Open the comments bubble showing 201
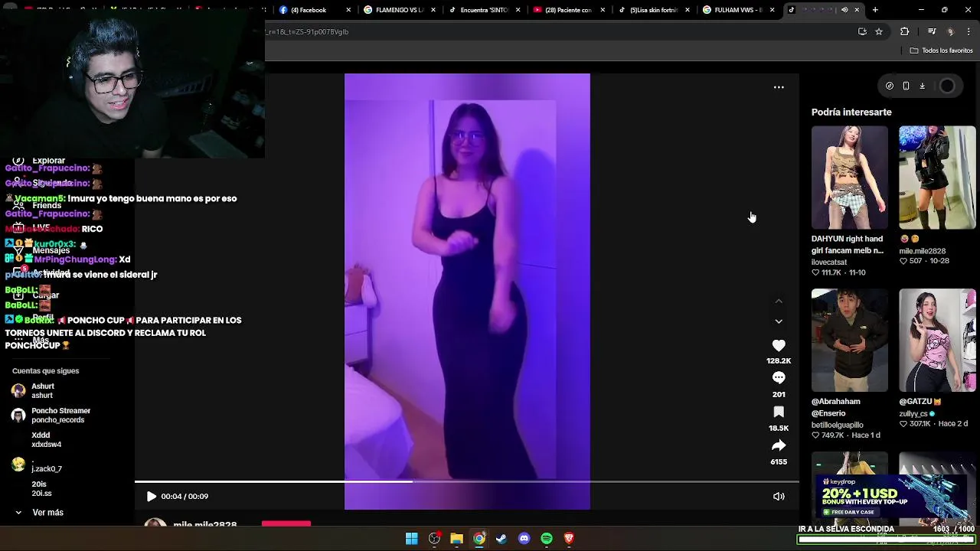Viewport: 980px width, 551px height. (779, 378)
